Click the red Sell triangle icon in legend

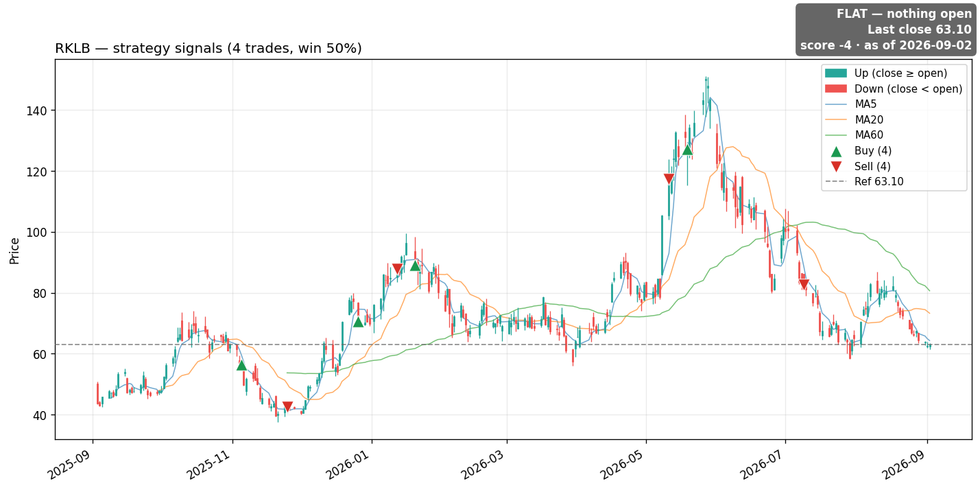pos(836,166)
